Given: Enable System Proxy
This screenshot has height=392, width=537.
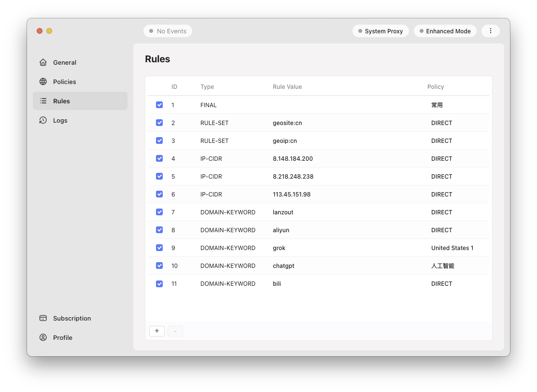Looking at the screenshot, I should coord(381,30).
